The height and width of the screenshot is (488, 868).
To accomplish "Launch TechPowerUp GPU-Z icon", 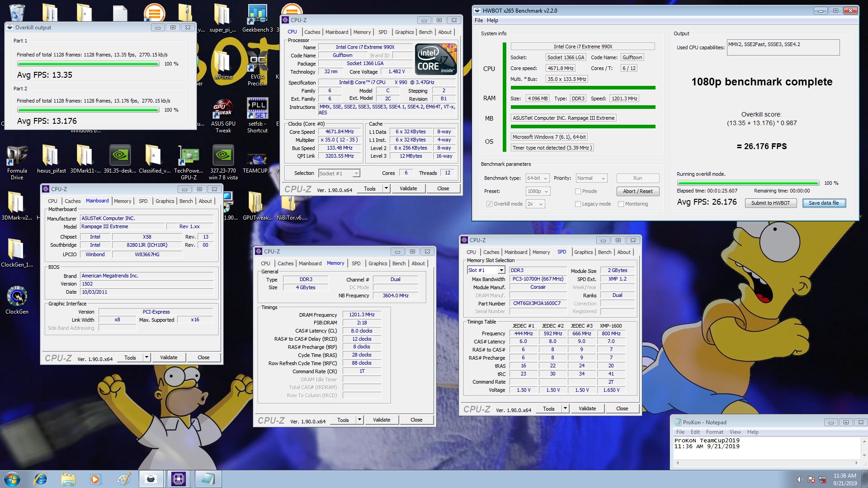I will pyautogui.click(x=189, y=163).
